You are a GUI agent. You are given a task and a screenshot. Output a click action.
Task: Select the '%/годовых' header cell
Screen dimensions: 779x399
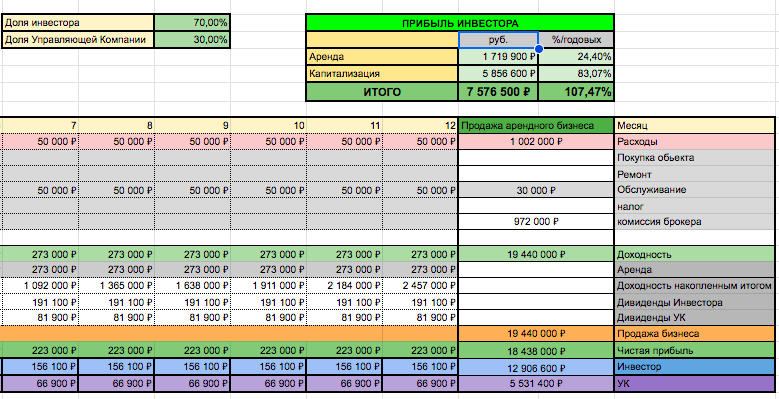pos(576,40)
